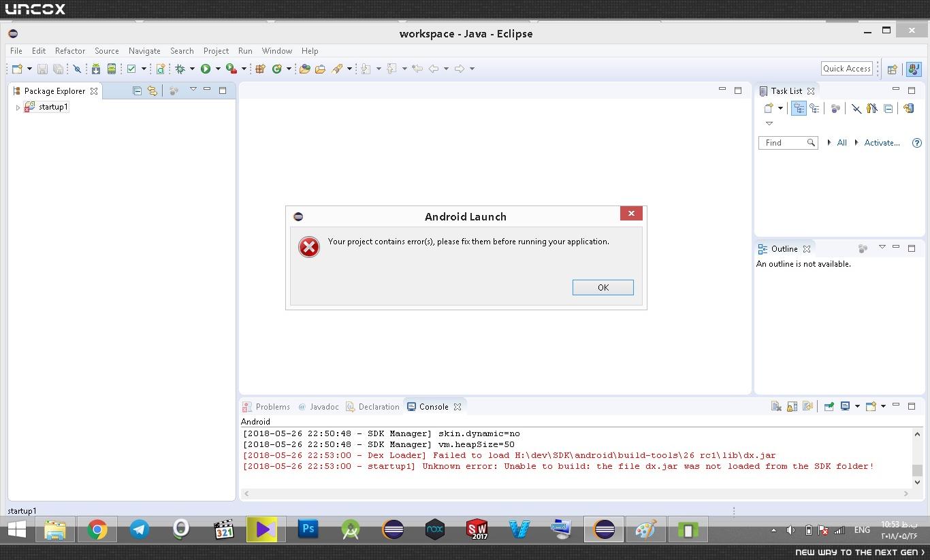Click the Open Type icon
The image size is (930, 560).
point(304,69)
